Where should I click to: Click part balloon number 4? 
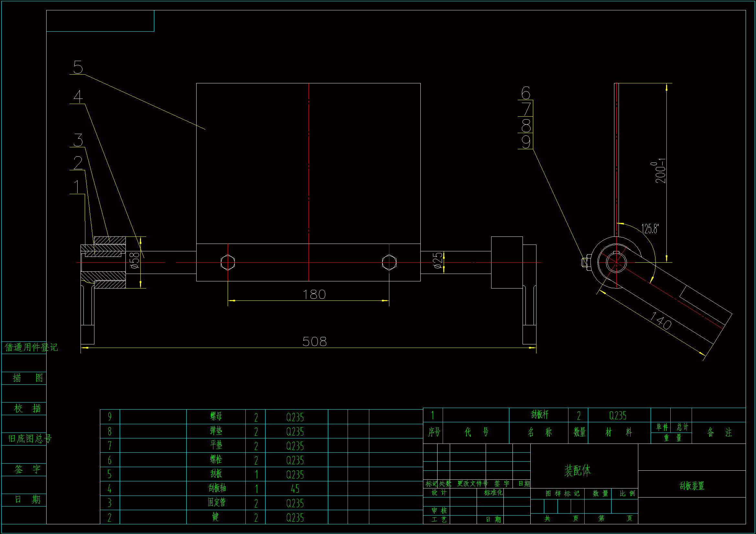tap(78, 97)
